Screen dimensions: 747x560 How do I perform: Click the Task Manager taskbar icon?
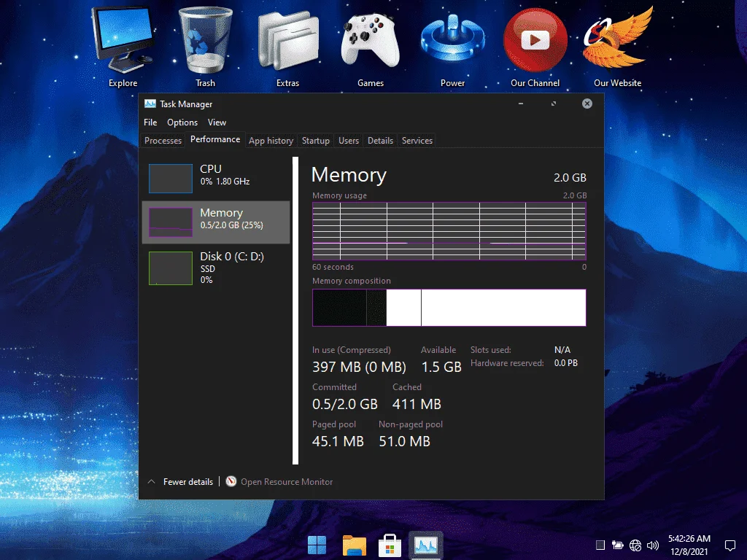(x=425, y=545)
